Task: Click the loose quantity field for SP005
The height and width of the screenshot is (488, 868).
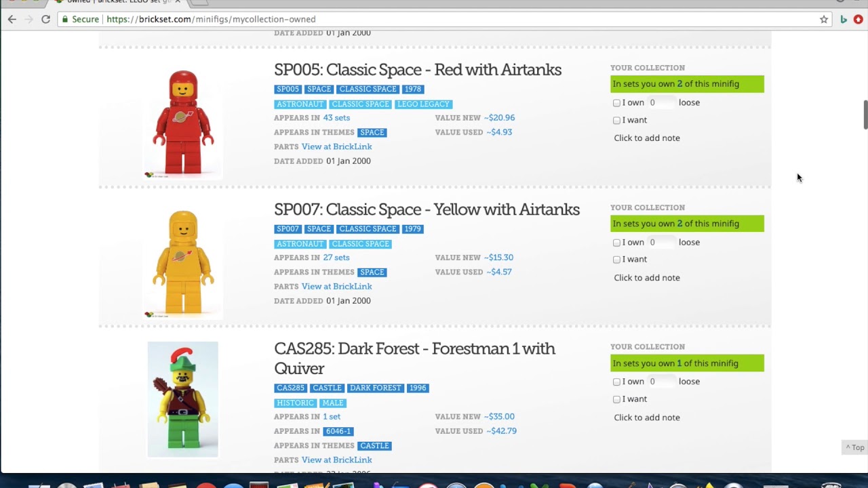Action: [x=661, y=102]
